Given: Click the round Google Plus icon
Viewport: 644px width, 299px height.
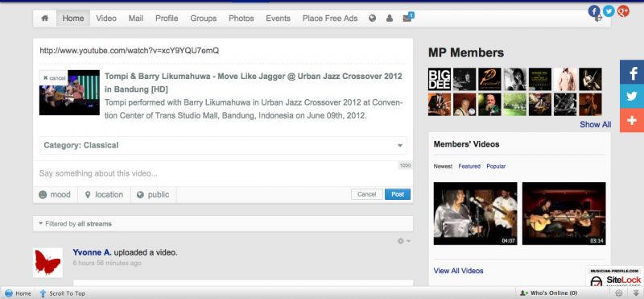Looking at the screenshot, I should click(x=623, y=11).
